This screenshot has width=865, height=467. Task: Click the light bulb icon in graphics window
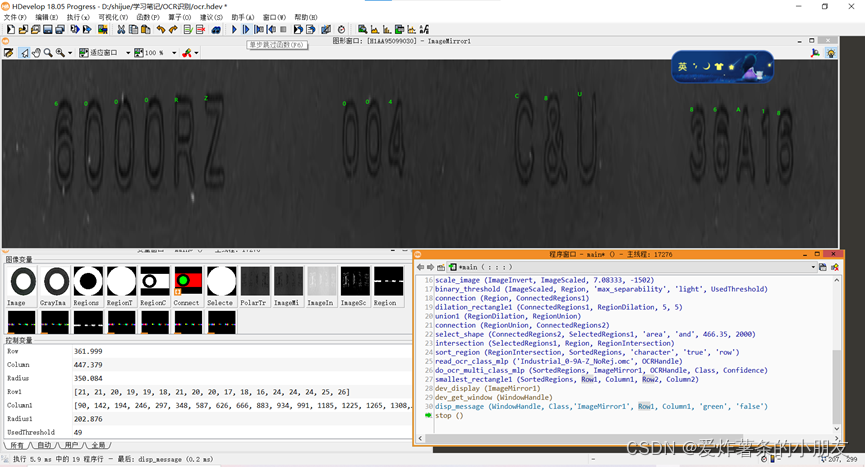831,53
